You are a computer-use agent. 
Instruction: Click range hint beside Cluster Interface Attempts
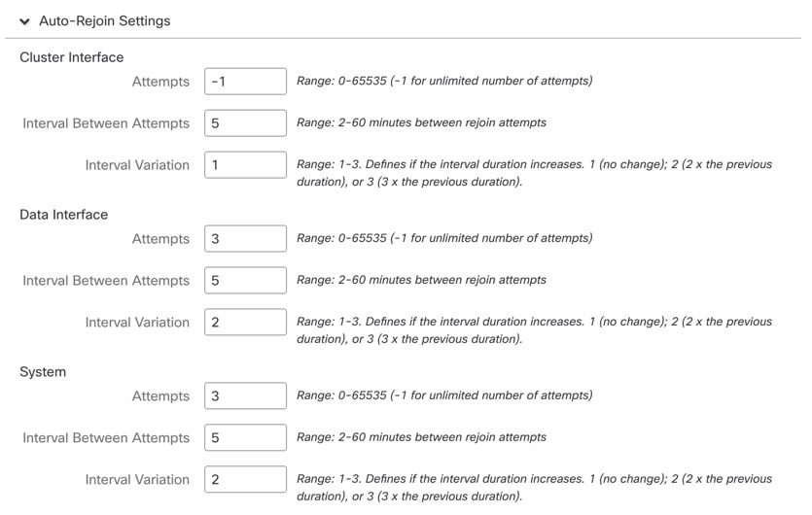tap(443, 82)
